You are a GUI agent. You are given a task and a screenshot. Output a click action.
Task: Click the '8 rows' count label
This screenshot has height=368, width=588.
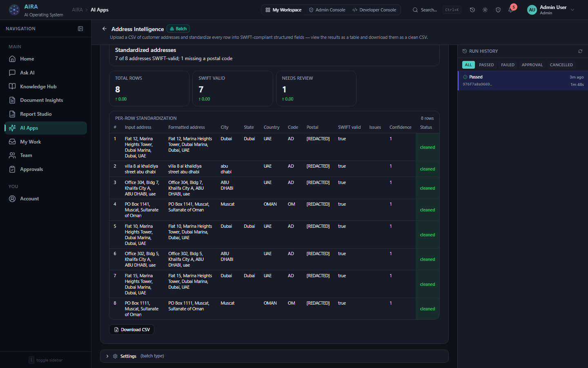click(x=427, y=118)
